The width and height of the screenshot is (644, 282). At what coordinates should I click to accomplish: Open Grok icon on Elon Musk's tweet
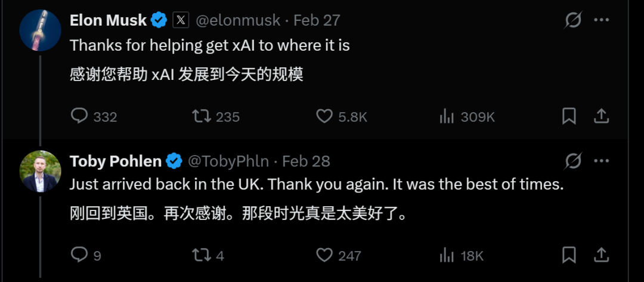click(573, 20)
